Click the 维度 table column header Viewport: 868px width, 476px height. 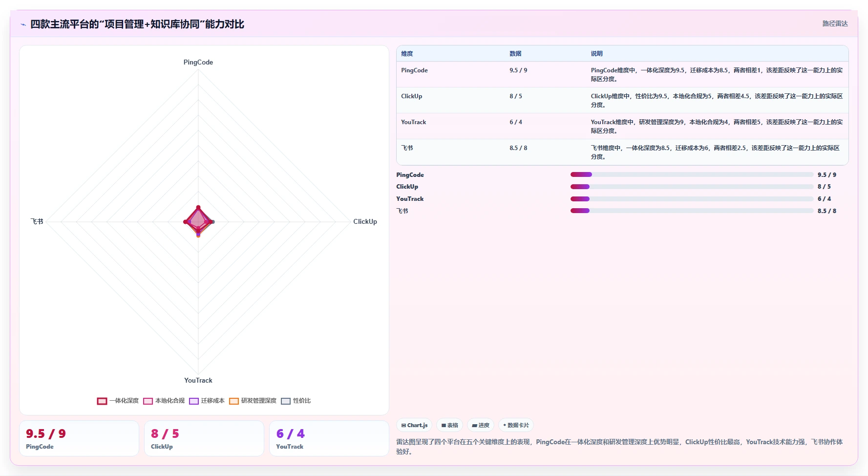coord(407,54)
